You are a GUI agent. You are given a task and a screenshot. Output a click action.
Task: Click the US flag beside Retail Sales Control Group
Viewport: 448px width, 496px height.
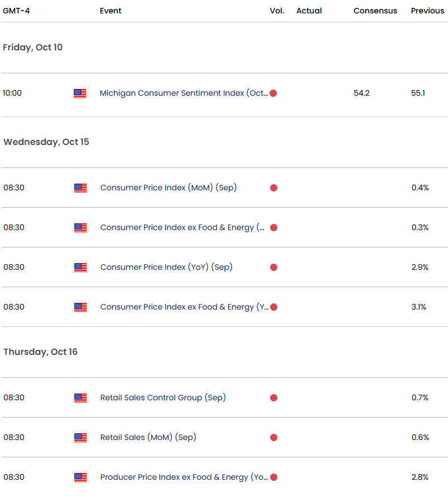81,398
